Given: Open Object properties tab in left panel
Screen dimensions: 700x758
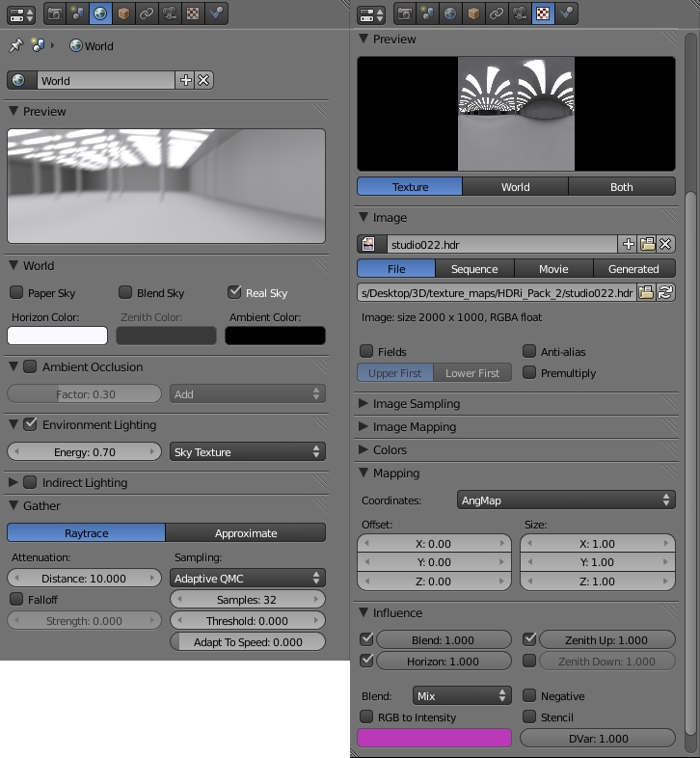Looking at the screenshot, I should (123, 14).
